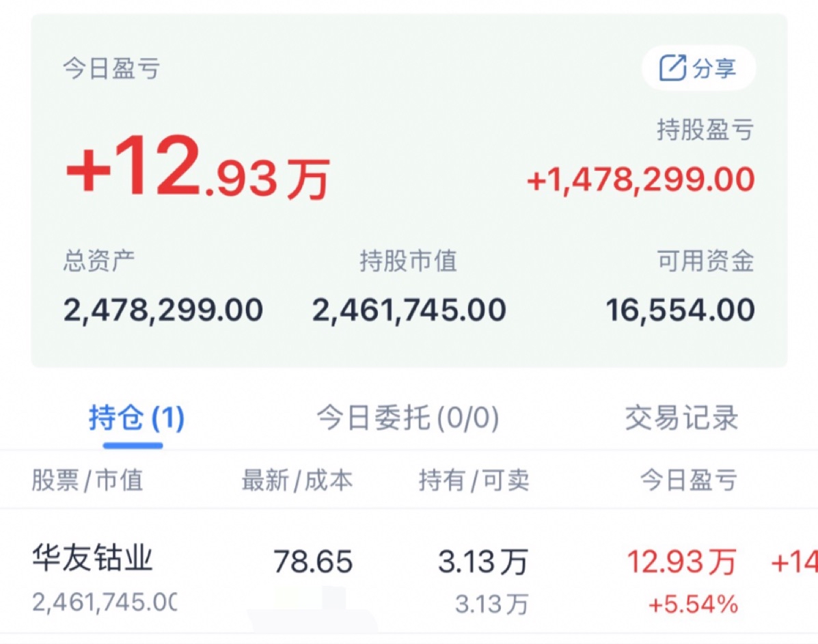
Task: Sort by 今日盈亏 column header
Action: click(x=688, y=481)
